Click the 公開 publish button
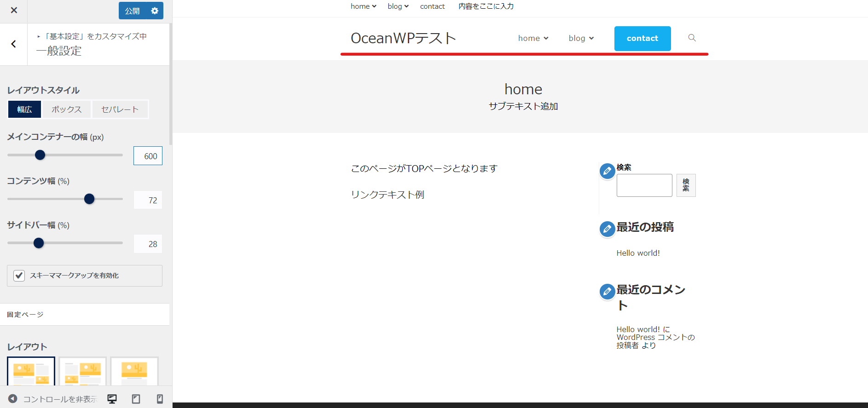868x408 pixels. tap(132, 11)
